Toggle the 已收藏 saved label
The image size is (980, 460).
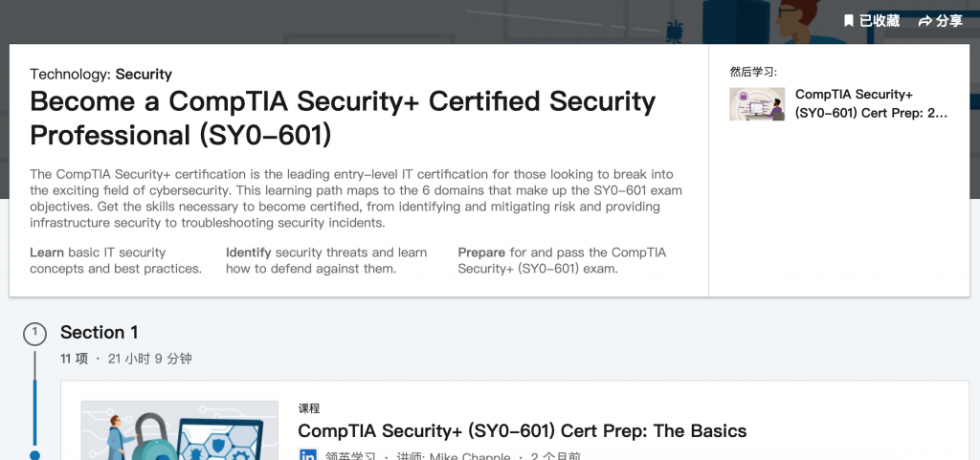point(879,21)
